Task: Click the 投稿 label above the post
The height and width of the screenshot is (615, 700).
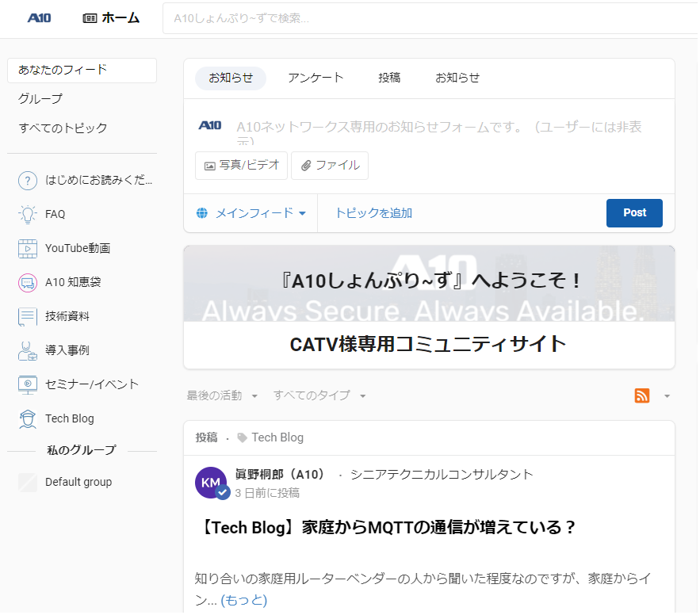Action: pyautogui.click(x=206, y=437)
